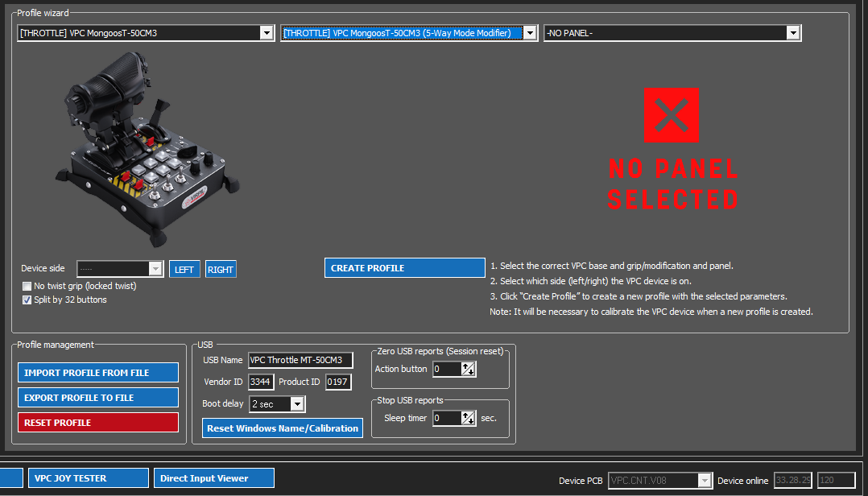Click Reset Windows Name/Calibration button
Screen dimensions: 868x496
coord(283,428)
